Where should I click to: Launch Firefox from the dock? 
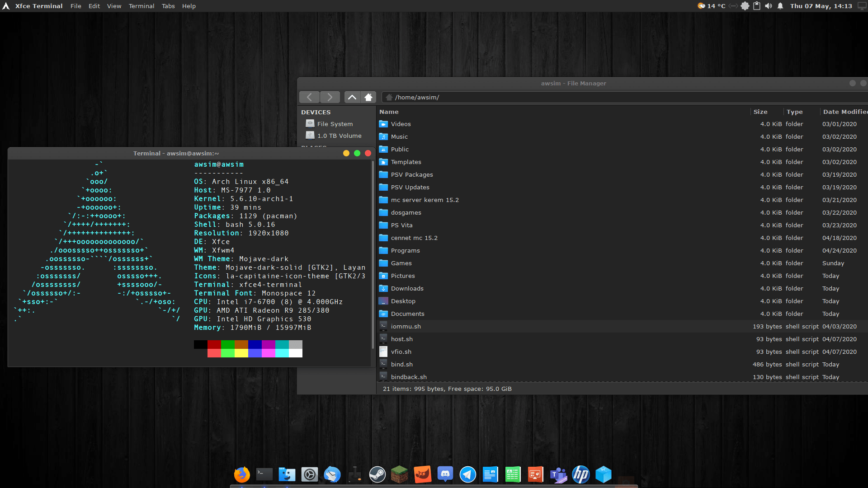pos(242,474)
